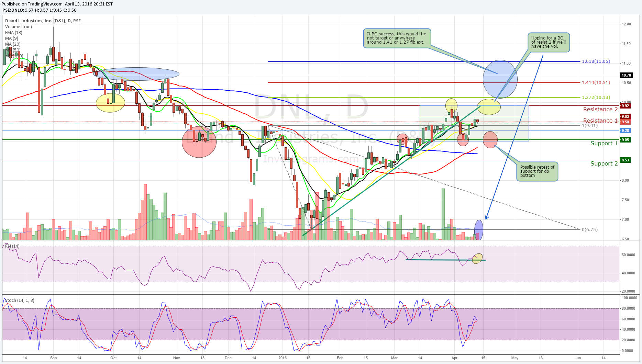Click the 'Hoping for a BO' note callout
642x364 pixels.
[549, 42]
